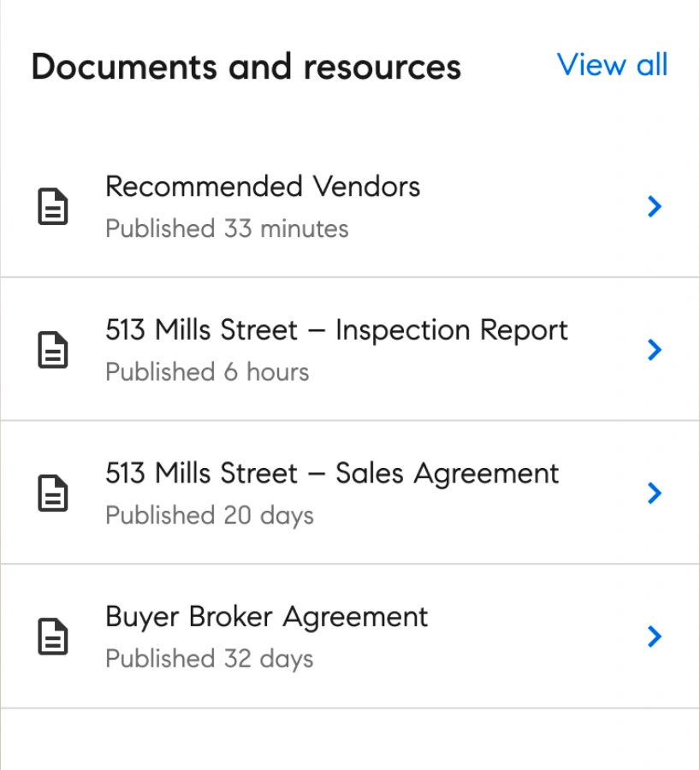700x770 pixels.
Task: Select the Buyer Broker Agreement title
Action: point(266,617)
